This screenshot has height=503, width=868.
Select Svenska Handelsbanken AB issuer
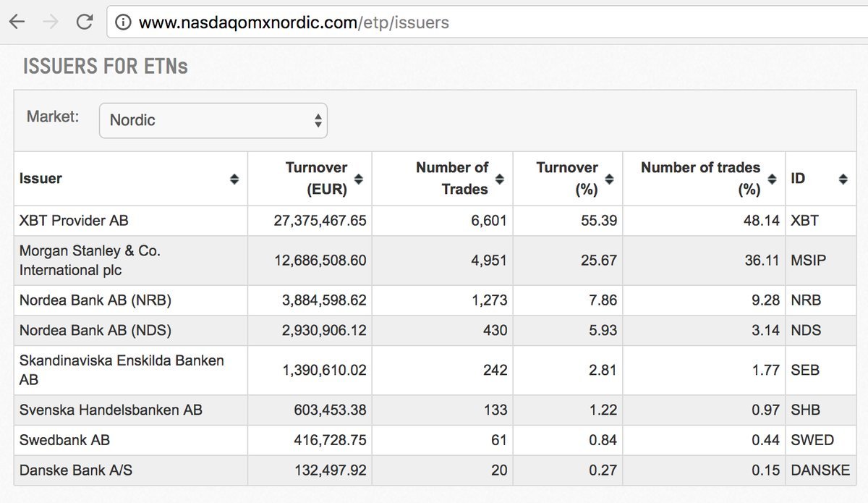tap(111, 410)
